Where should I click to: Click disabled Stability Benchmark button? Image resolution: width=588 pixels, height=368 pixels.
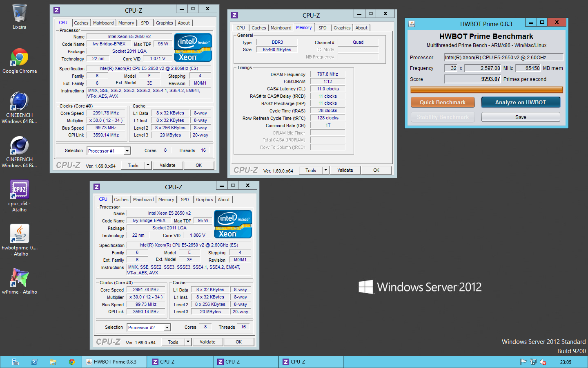(443, 117)
